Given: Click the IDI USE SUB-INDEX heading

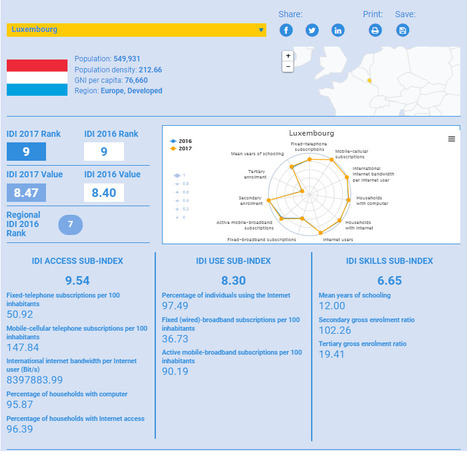Looking at the screenshot, I should point(233,261).
